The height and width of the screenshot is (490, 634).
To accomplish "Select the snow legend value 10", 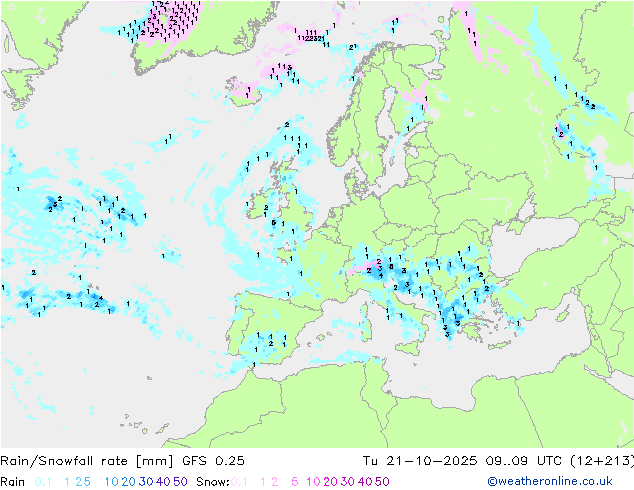I will [x=313, y=482].
